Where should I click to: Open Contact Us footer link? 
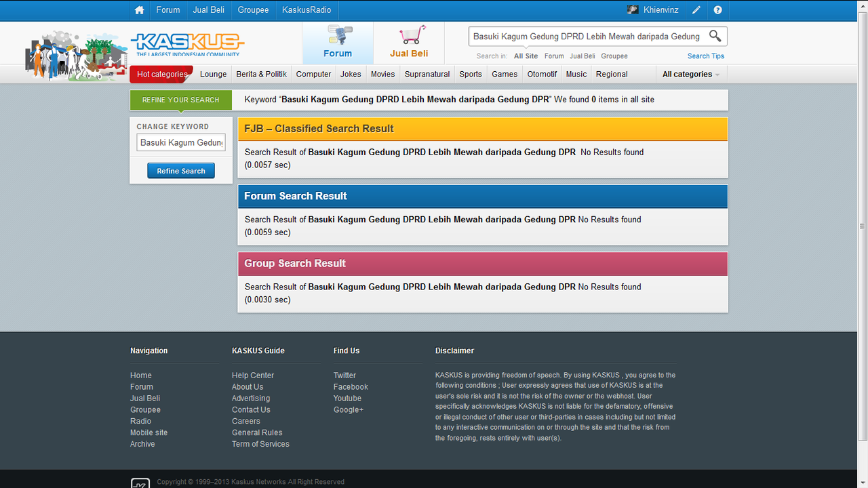pyautogui.click(x=251, y=410)
